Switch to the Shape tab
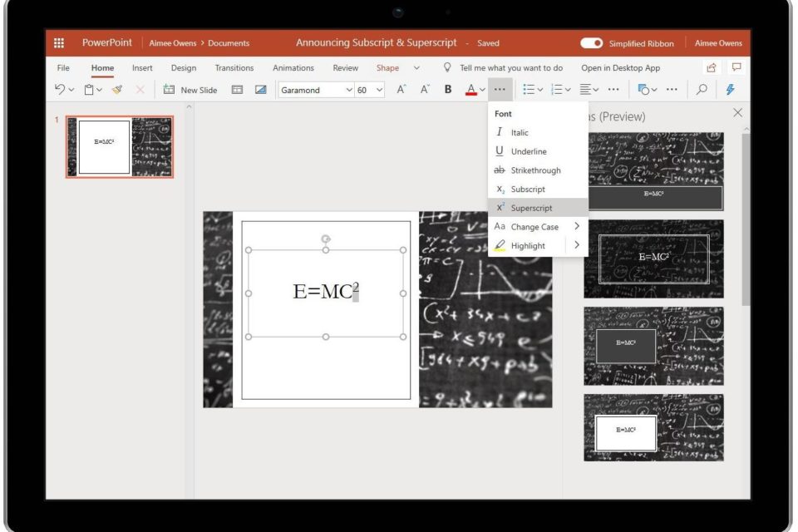Image resolution: width=798 pixels, height=532 pixels. (388, 67)
